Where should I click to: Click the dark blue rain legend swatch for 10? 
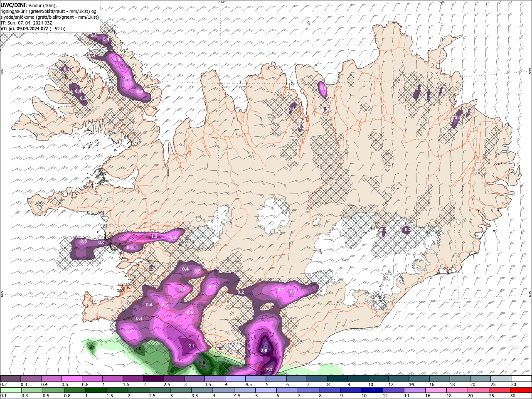(x=372, y=390)
